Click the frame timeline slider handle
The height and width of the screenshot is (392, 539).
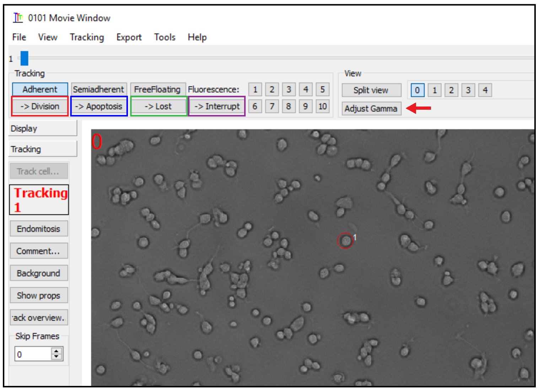click(x=24, y=58)
